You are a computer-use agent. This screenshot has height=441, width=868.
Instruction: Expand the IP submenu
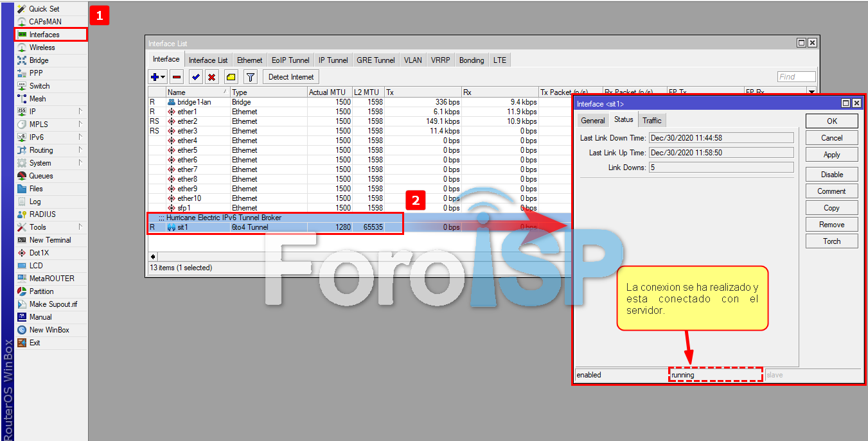(33, 112)
